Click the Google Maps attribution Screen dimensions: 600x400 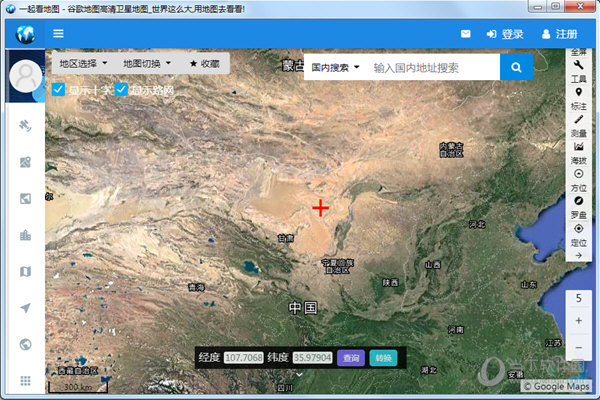[x=557, y=386]
